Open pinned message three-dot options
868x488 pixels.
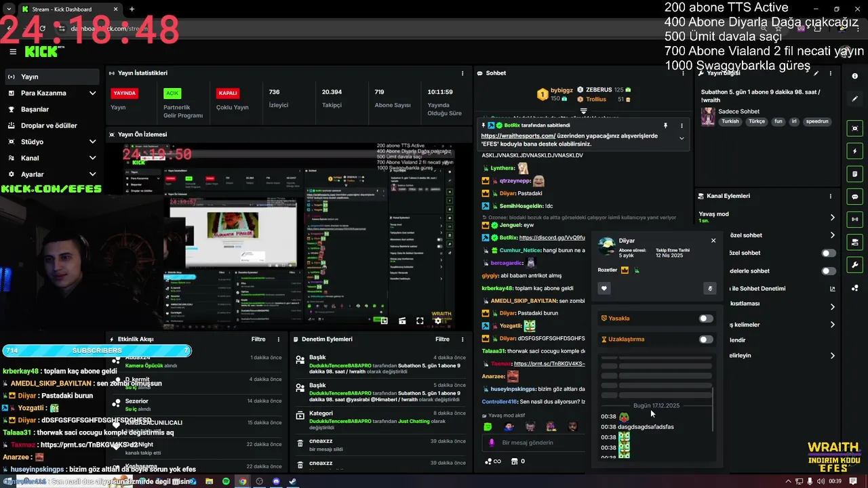coord(682,125)
